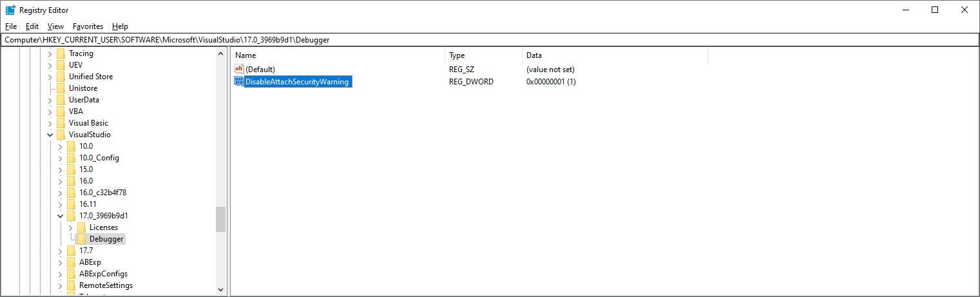
Task: Select the 10.0_Config folder icon
Action: tap(72, 158)
